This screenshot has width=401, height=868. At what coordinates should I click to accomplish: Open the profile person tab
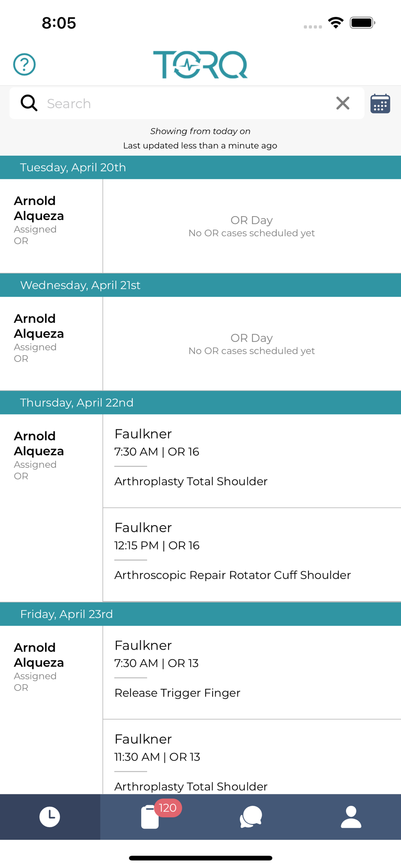point(351,817)
